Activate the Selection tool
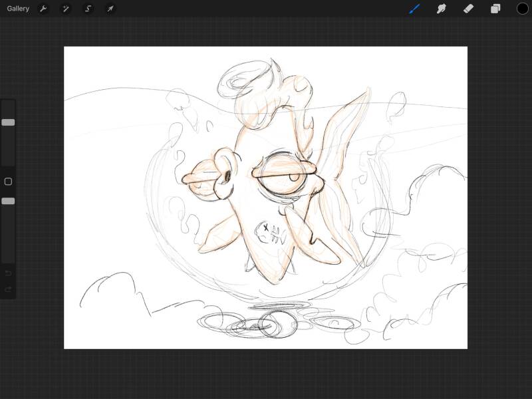This screenshot has height=399, width=532. tap(88, 9)
